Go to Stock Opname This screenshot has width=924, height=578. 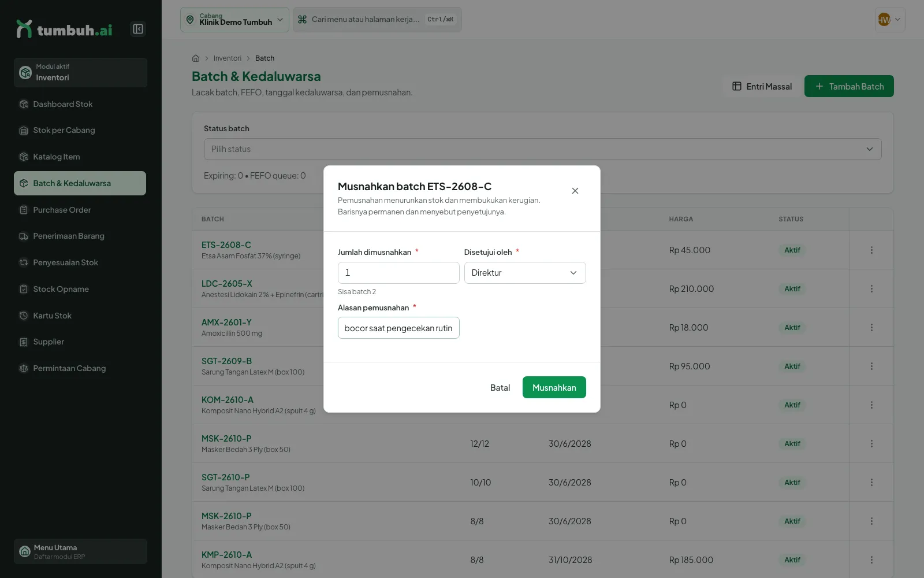tap(80, 289)
